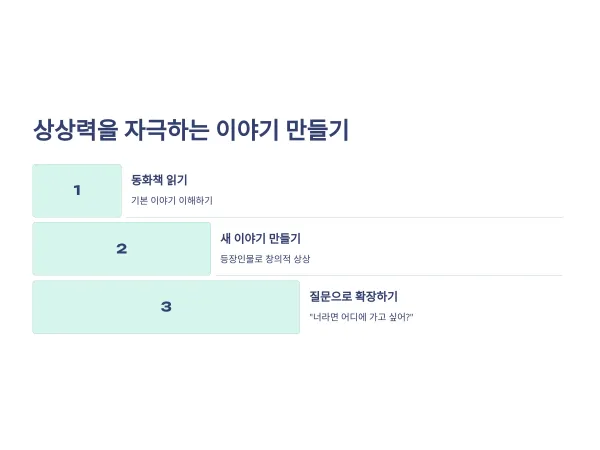The width and height of the screenshot is (600, 450).
Task: Select the word 확장하기 in step 3 heading
Action: (x=377, y=296)
